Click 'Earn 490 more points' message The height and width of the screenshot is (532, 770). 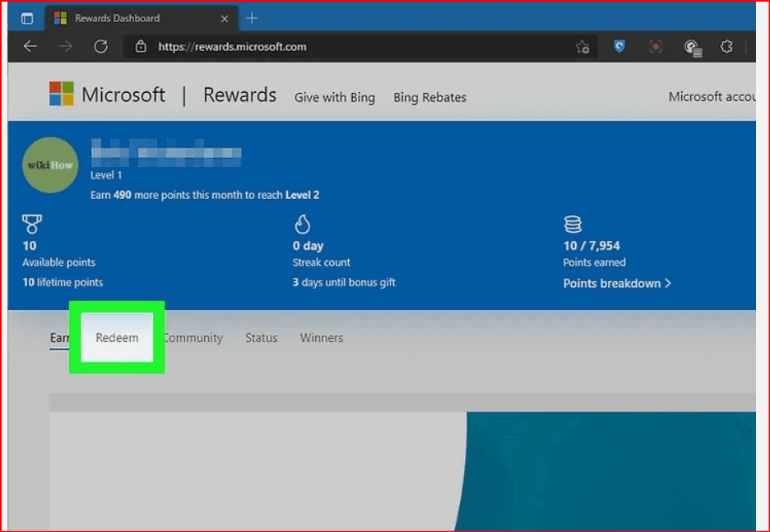(205, 195)
